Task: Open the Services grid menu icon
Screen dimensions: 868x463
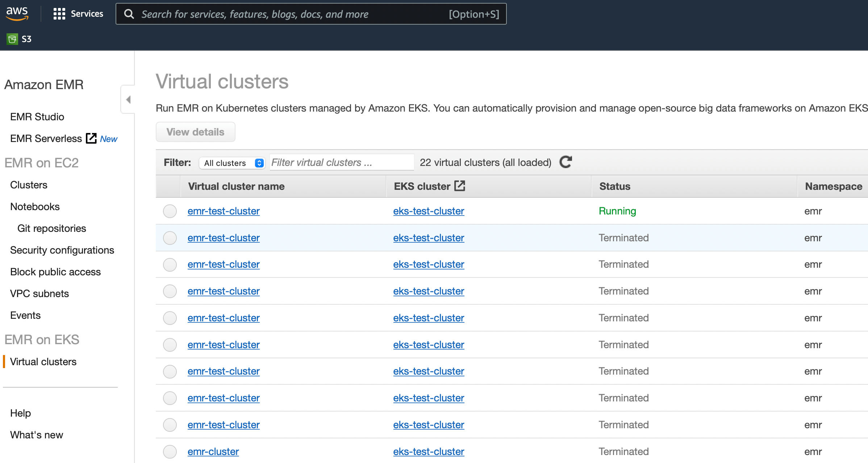Action: [x=59, y=14]
